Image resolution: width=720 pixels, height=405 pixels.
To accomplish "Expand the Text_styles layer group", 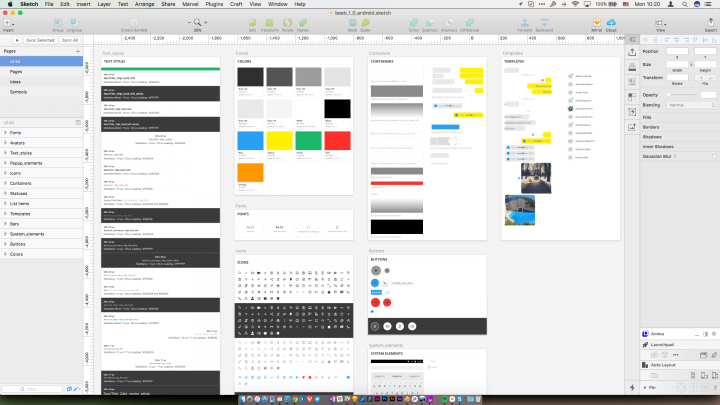I will (5, 153).
